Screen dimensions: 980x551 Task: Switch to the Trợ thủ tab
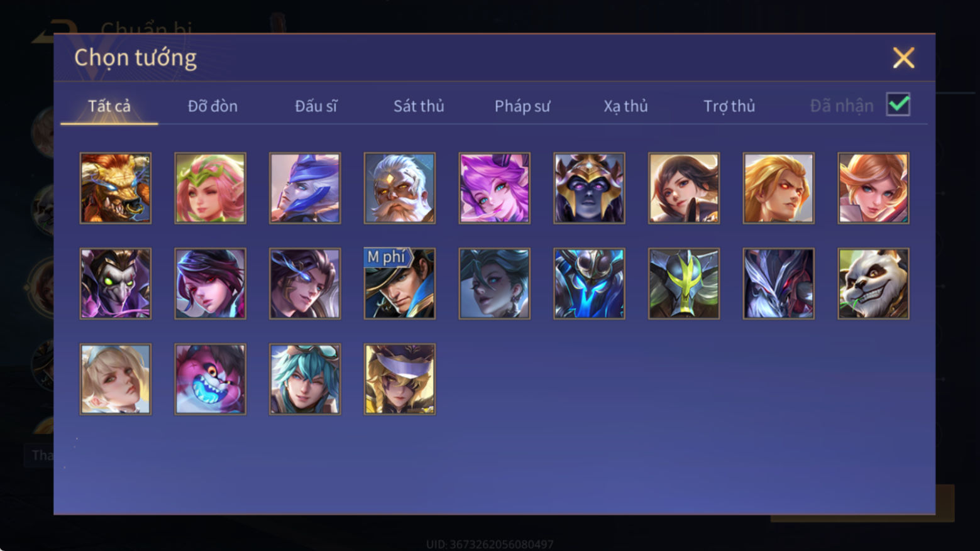click(729, 106)
